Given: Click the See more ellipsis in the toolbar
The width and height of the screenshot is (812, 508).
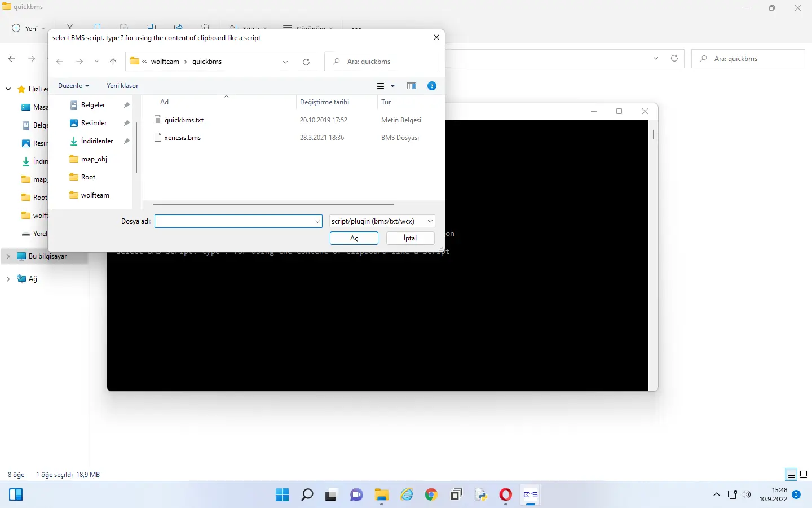Looking at the screenshot, I should 356,28.
